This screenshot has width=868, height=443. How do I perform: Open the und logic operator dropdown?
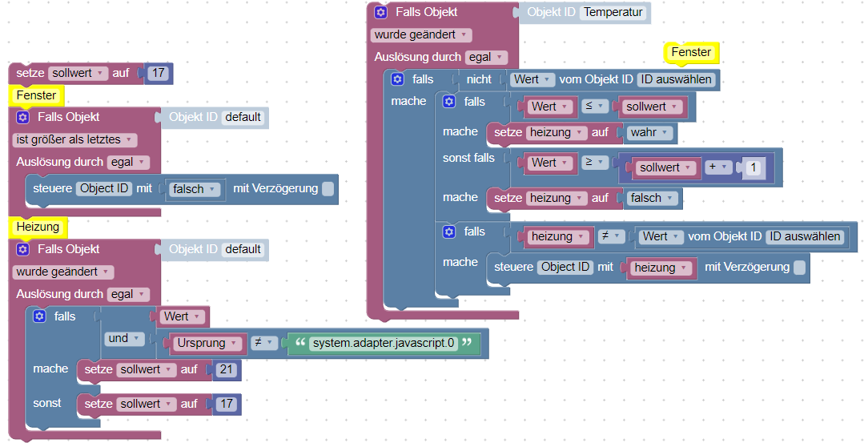(x=125, y=338)
